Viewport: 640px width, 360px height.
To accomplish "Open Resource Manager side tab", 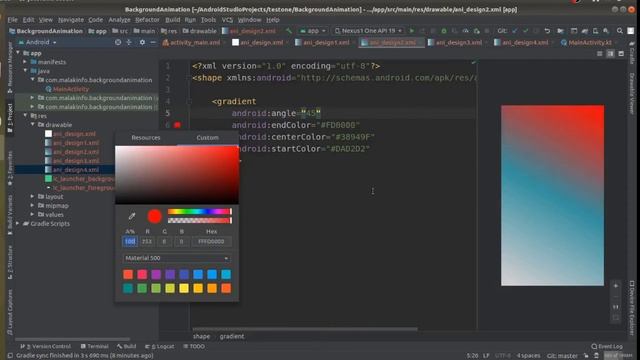I will [10, 67].
